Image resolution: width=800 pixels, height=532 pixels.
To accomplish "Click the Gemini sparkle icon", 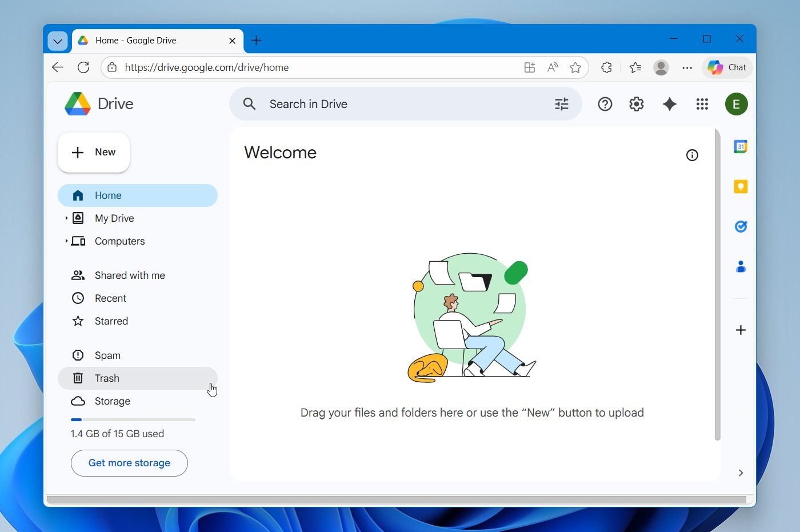I will click(x=669, y=104).
